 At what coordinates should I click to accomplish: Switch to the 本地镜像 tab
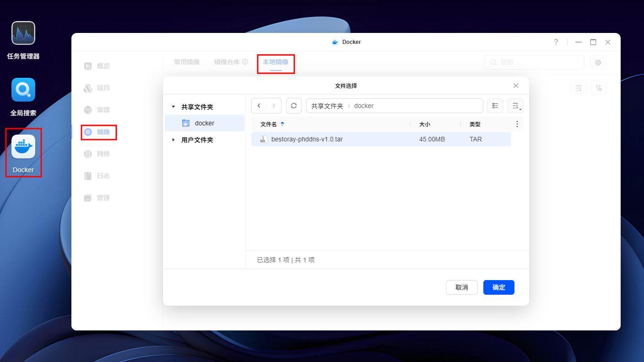pos(276,62)
